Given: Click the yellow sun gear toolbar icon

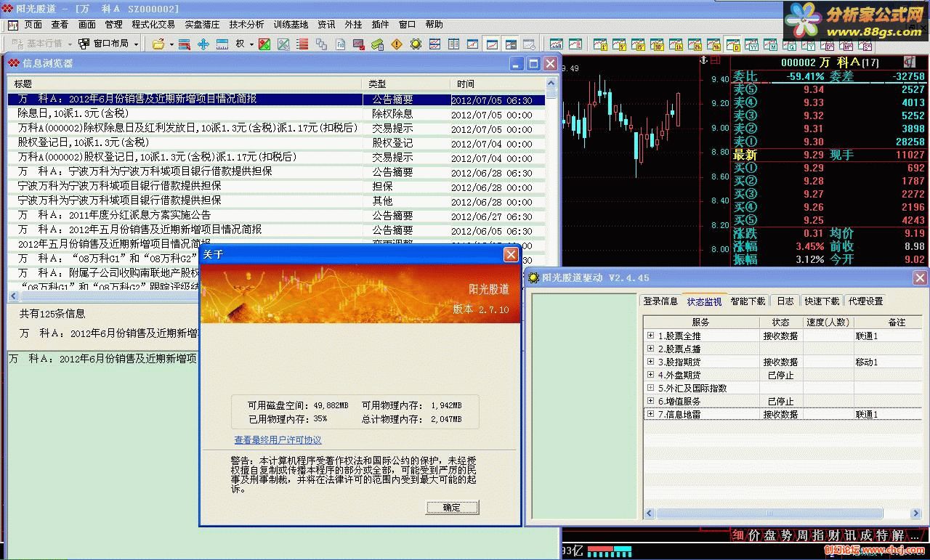Looking at the screenshot, I should 416,44.
